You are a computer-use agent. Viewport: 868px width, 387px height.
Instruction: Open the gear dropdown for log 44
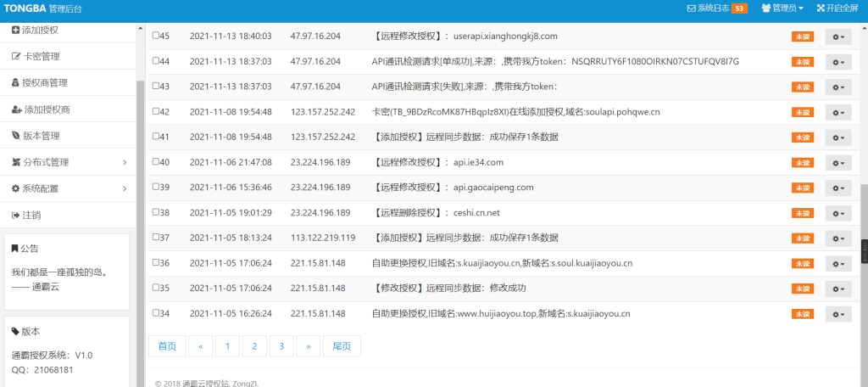(x=838, y=62)
